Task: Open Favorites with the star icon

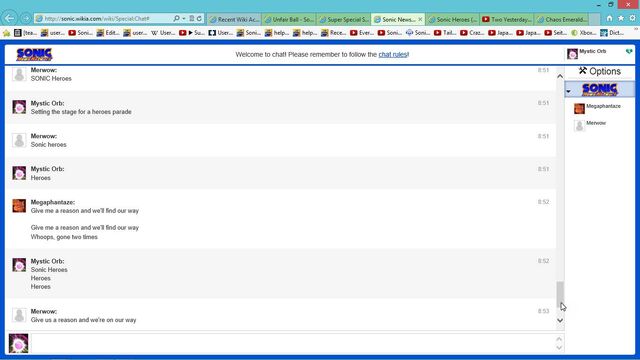Action: pos(621,18)
